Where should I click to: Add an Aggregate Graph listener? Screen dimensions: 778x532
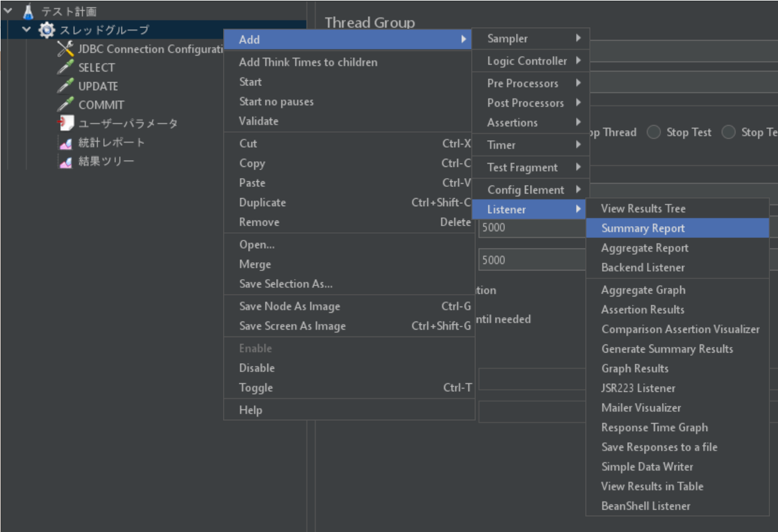(677, 290)
